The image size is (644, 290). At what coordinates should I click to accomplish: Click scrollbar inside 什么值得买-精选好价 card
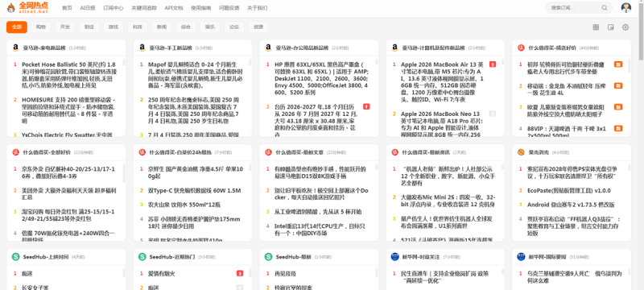pyautogui.click(x=629, y=68)
